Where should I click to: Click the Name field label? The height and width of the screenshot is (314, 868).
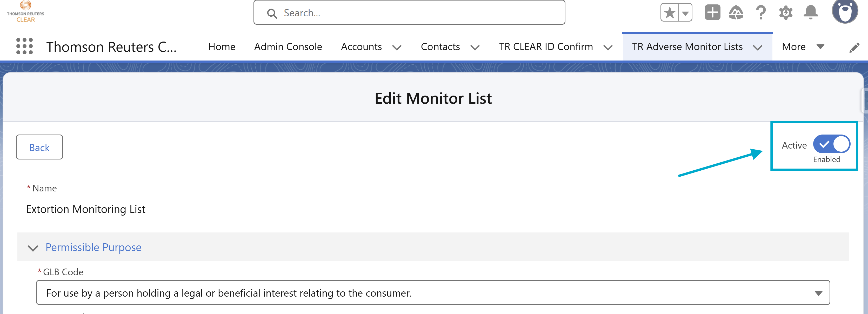click(x=44, y=188)
